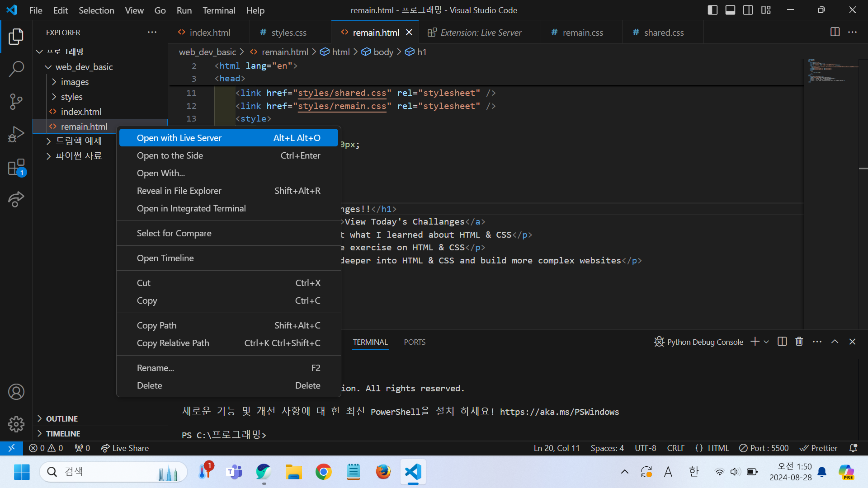Toggle the primary side bar layout button
Screen dimensions: 868x488
coord(712,10)
